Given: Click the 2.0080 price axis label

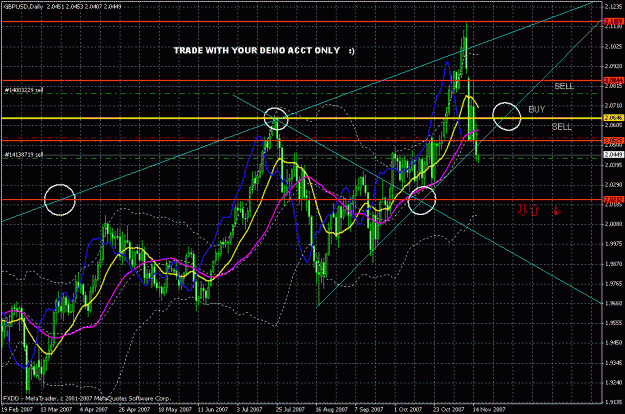Looking at the screenshot, I should pyautogui.click(x=613, y=224).
